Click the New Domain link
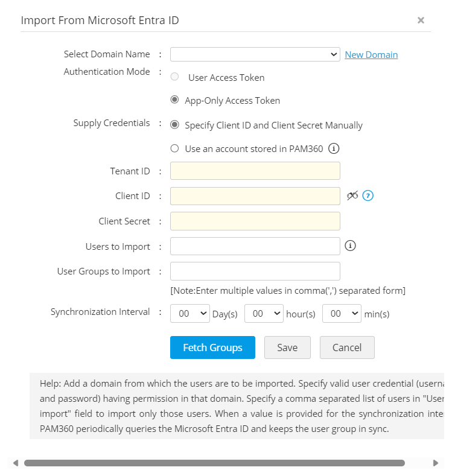This screenshot has width=452, height=476. pyautogui.click(x=371, y=55)
